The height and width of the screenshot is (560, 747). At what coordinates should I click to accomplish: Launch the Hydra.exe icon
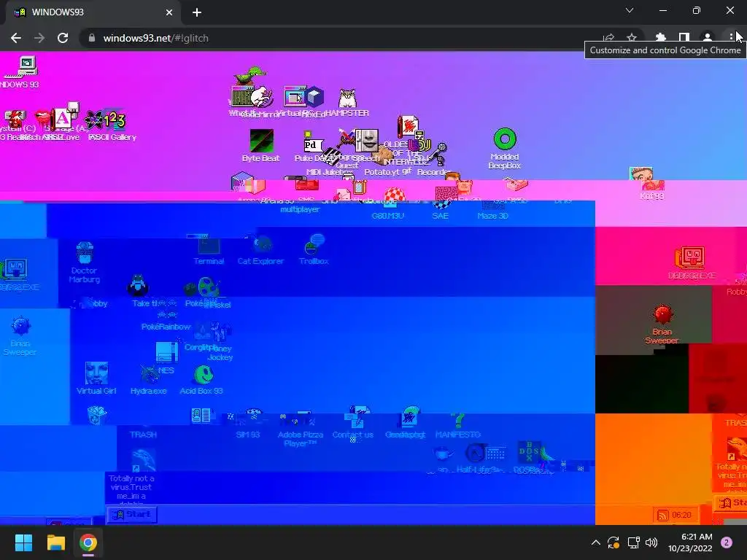click(149, 379)
